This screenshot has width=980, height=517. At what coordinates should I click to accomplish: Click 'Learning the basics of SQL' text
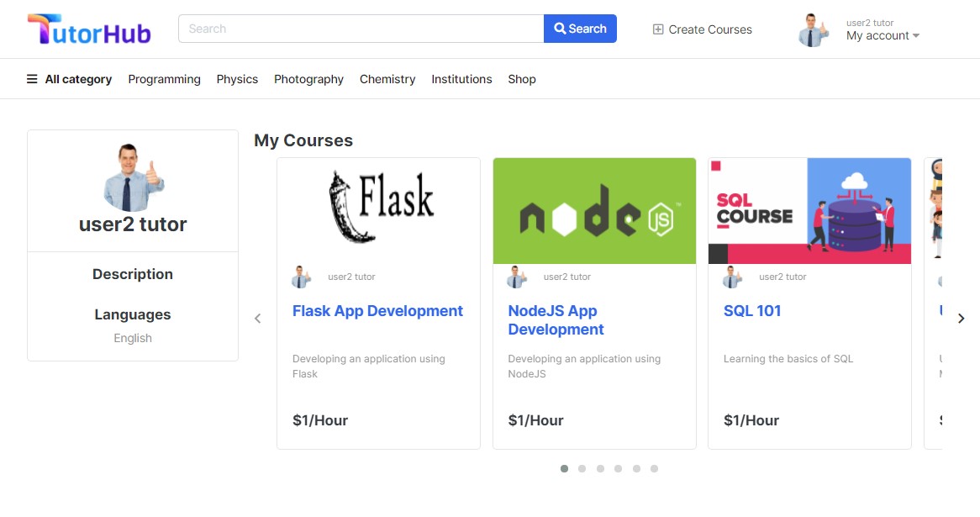[x=788, y=359]
